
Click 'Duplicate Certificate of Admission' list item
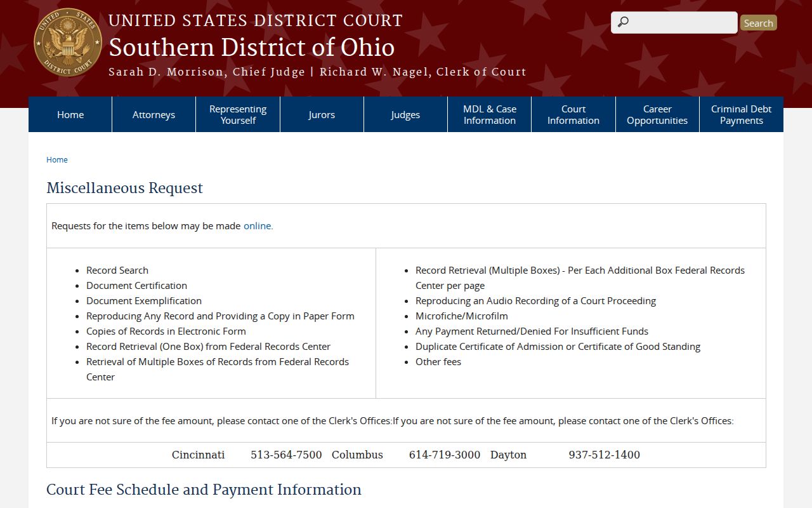[x=558, y=346]
